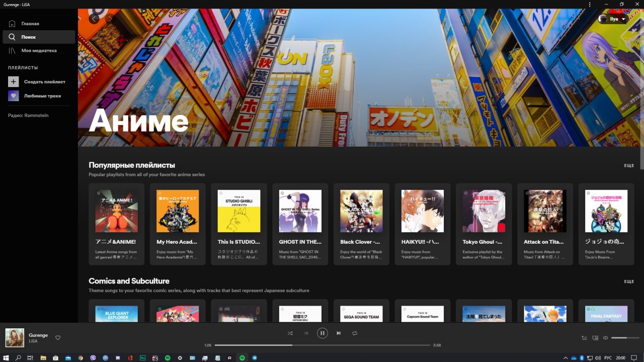Navigate forward with the right arrow
This screenshot has width=644, height=362.
pyautogui.click(x=110, y=19)
